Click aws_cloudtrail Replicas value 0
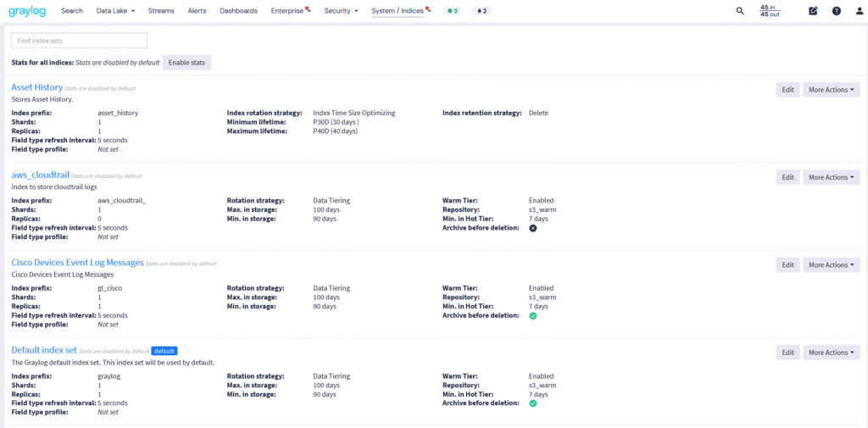Image resolution: width=868 pixels, height=428 pixels. 100,219
